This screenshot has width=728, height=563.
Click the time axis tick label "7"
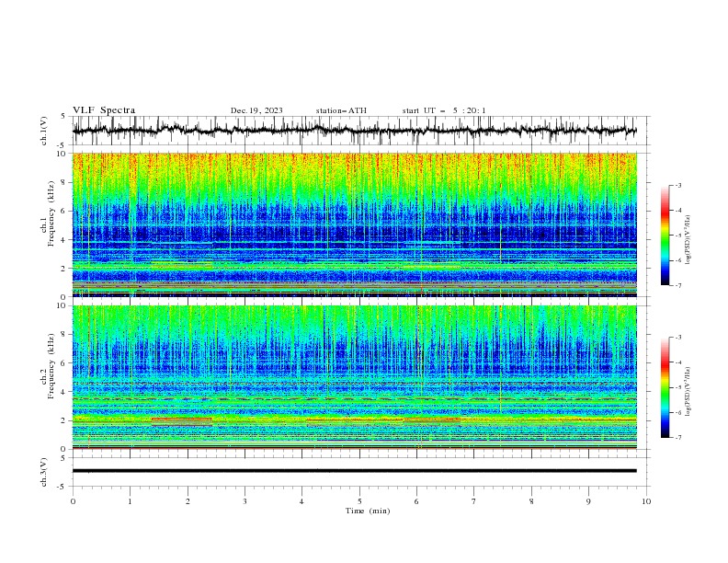474,501
